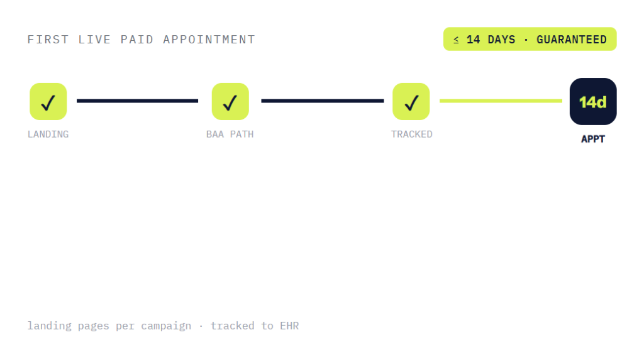Click the 14 Days Guaranteed badge

point(530,39)
